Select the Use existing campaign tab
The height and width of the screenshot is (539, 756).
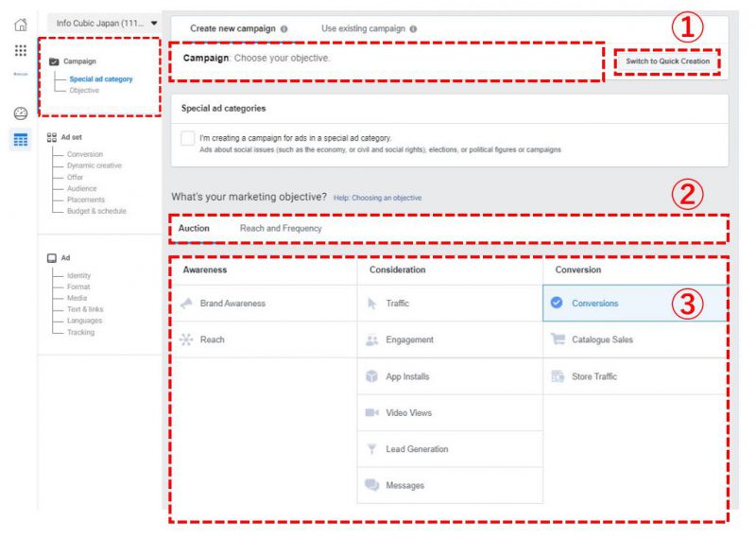pos(363,28)
